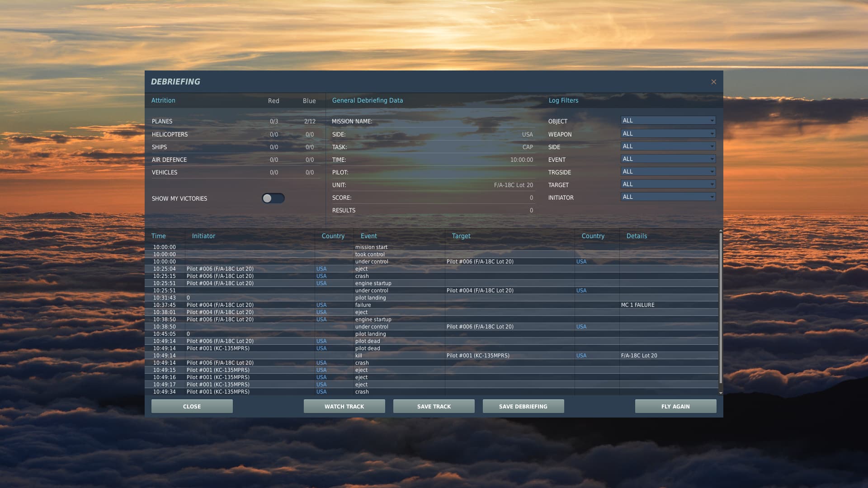The image size is (868, 488).
Task: Click the FLY AGAIN button
Action: pyautogui.click(x=675, y=406)
